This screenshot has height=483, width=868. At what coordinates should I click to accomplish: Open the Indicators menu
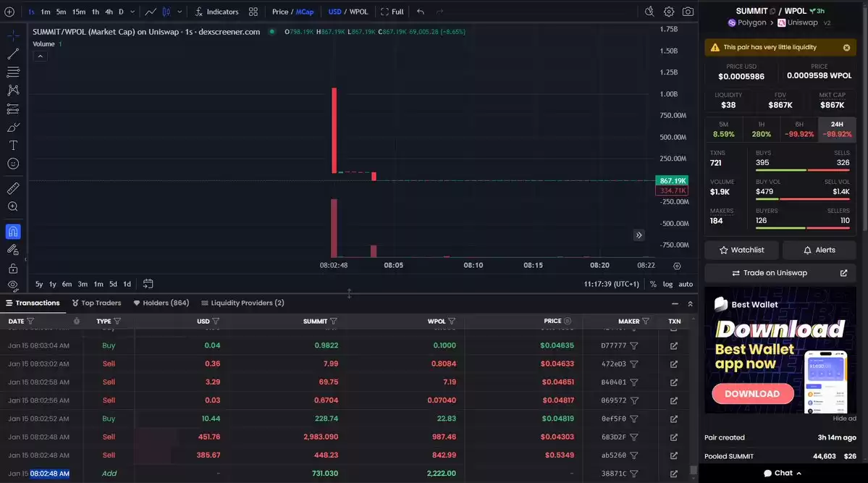pos(217,12)
